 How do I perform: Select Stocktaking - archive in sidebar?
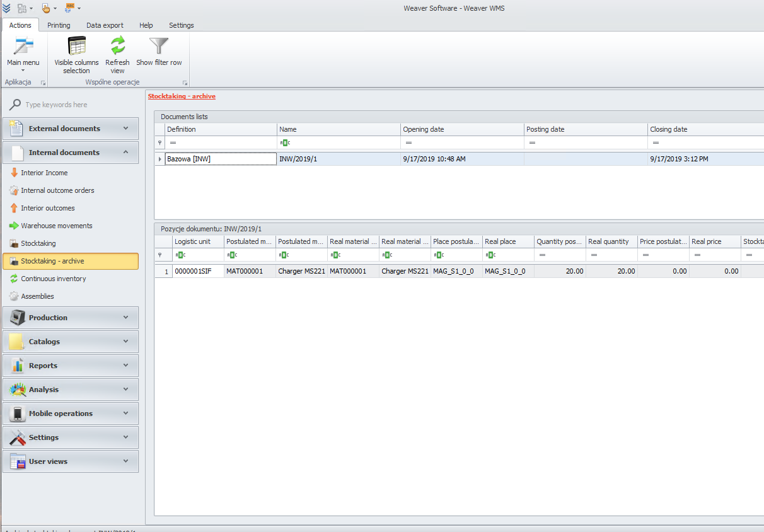(71, 261)
